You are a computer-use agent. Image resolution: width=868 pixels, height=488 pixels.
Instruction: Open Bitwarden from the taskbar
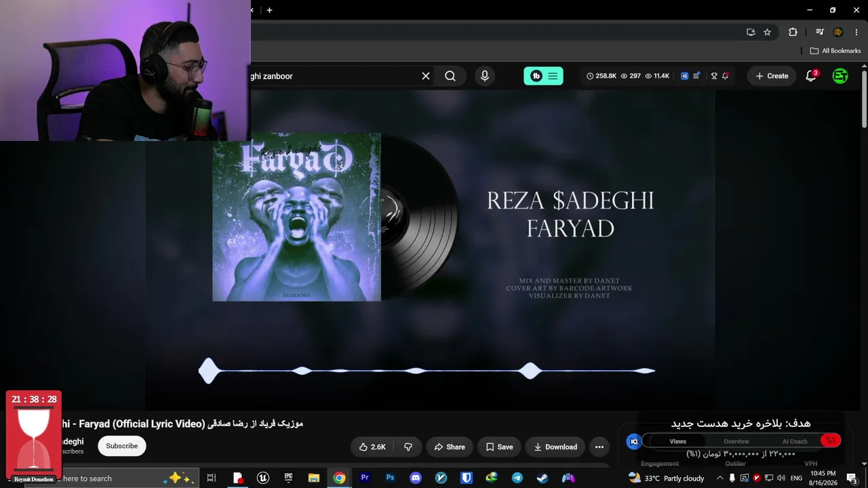(x=467, y=478)
